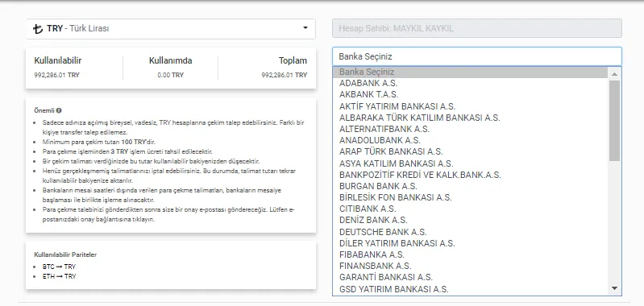644x306 pixels.
Task: Click the ETH → TRY pair entry
Action: pyautogui.click(x=59, y=276)
